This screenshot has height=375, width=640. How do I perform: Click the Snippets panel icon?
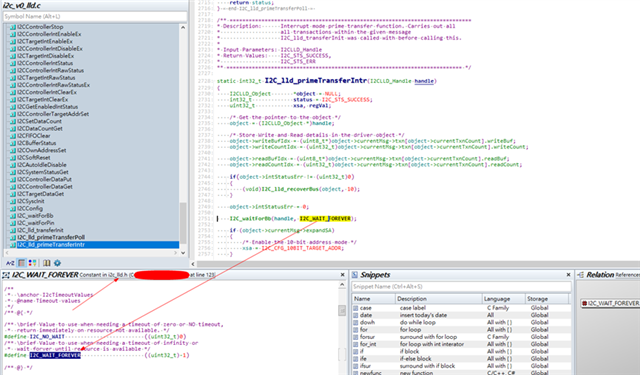[355, 275]
